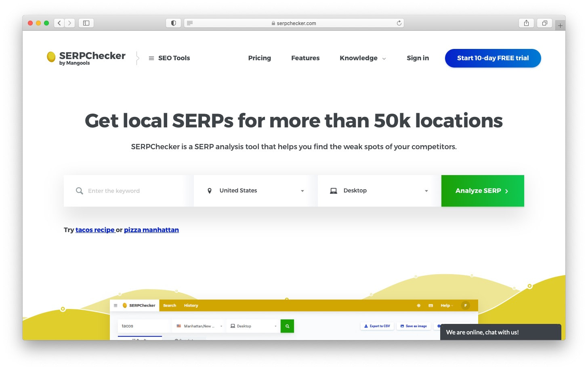
Task: Open the Desktop device dropdown
Action: (379, 191)
